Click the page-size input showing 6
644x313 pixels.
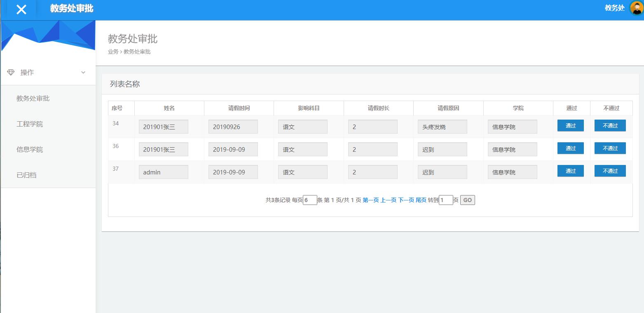[x=310, y=200]
